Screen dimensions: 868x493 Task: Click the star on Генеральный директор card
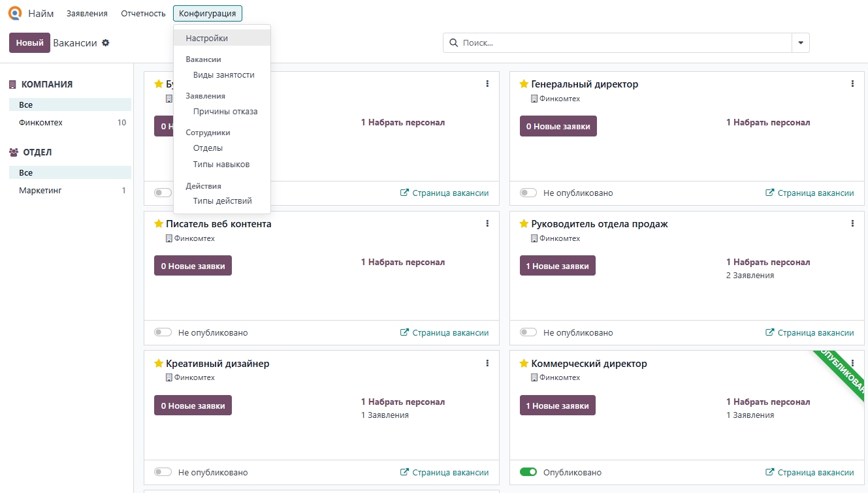pos(524,84)
